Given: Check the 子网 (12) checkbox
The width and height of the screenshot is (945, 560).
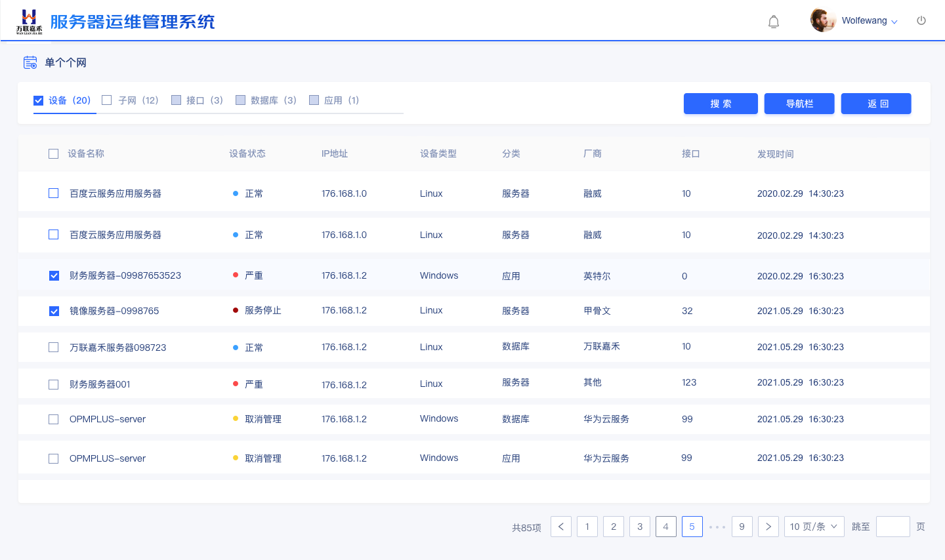Looking at the screenshot, I should click(x=107, y=100).
